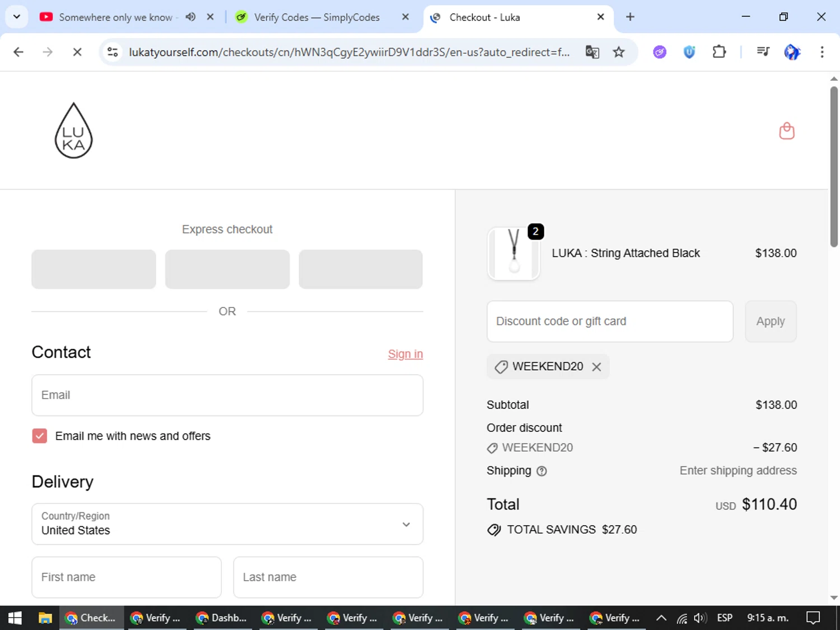Click the shipping help question icon

(542, 471)
